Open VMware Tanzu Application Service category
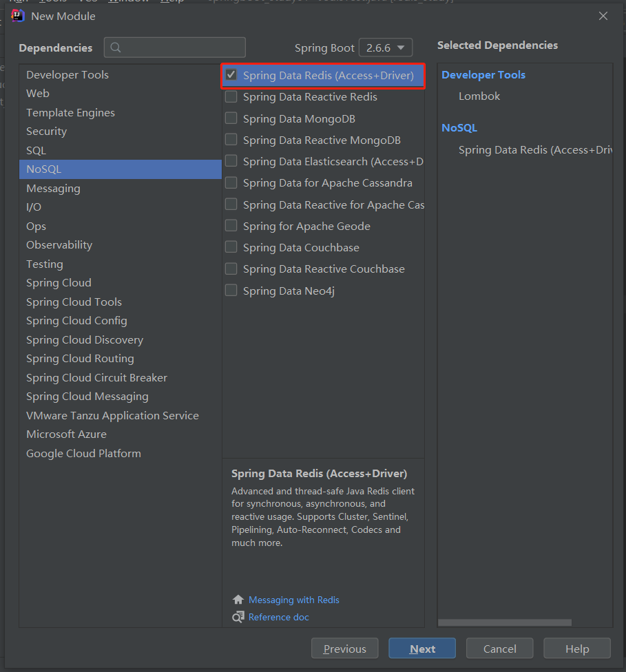 (x=121, y=415)
